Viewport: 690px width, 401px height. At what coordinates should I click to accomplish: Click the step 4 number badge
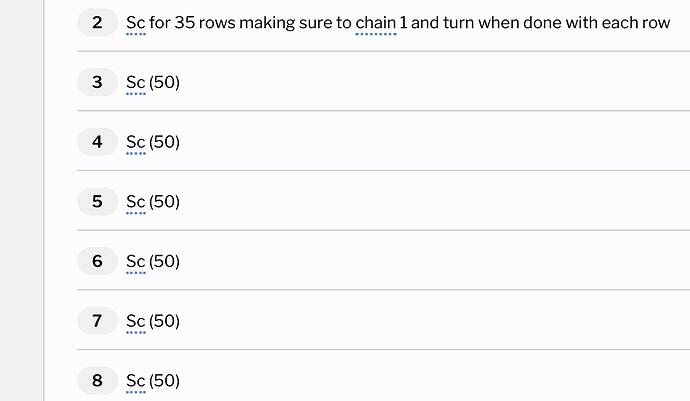tap(98, 142)
